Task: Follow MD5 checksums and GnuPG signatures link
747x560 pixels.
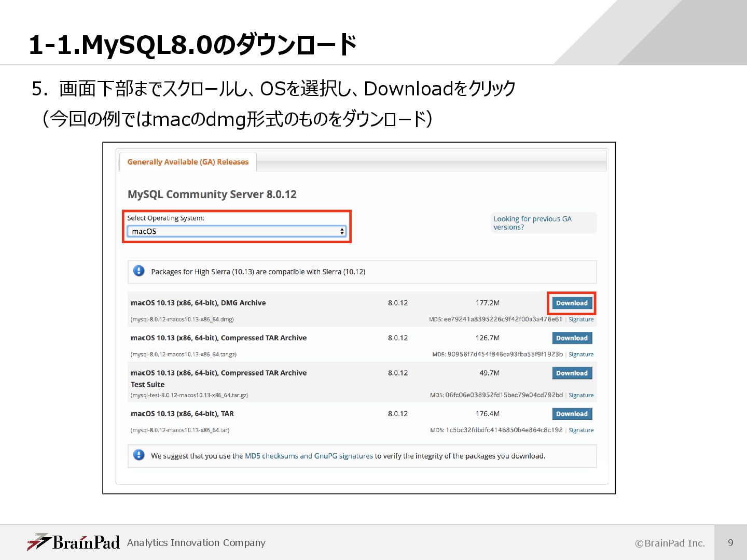Action: click(x=309, y=456)
